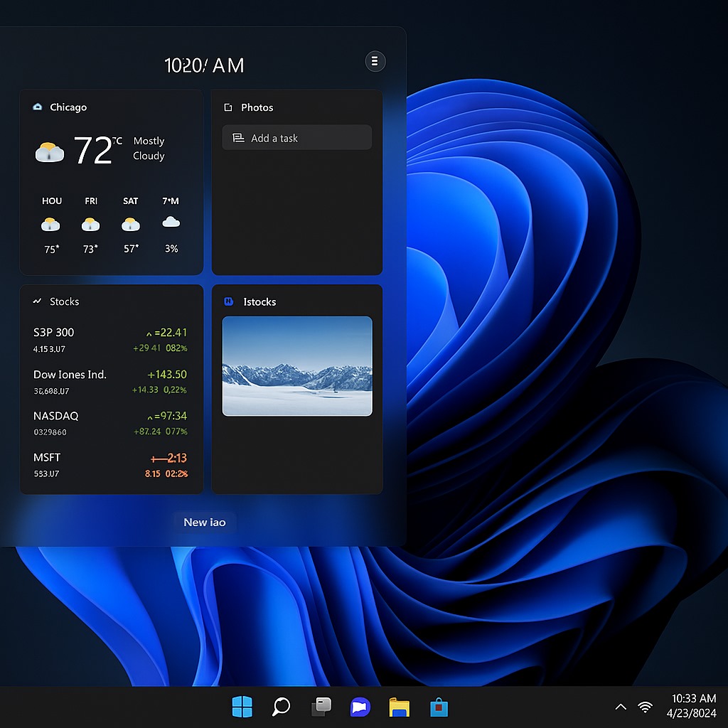Viewport: 728px width, 728px height.
Task: Expand the hidden system tray icons
Action: tap(621, 707)
